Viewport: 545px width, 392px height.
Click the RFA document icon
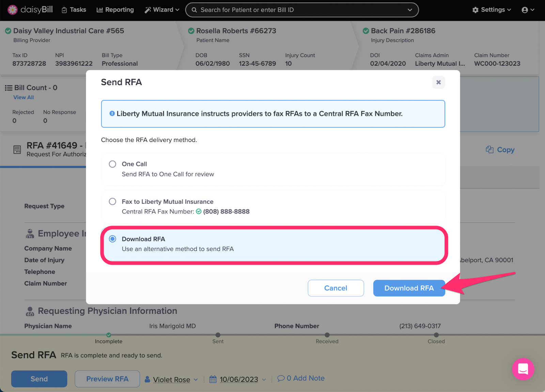17,149
